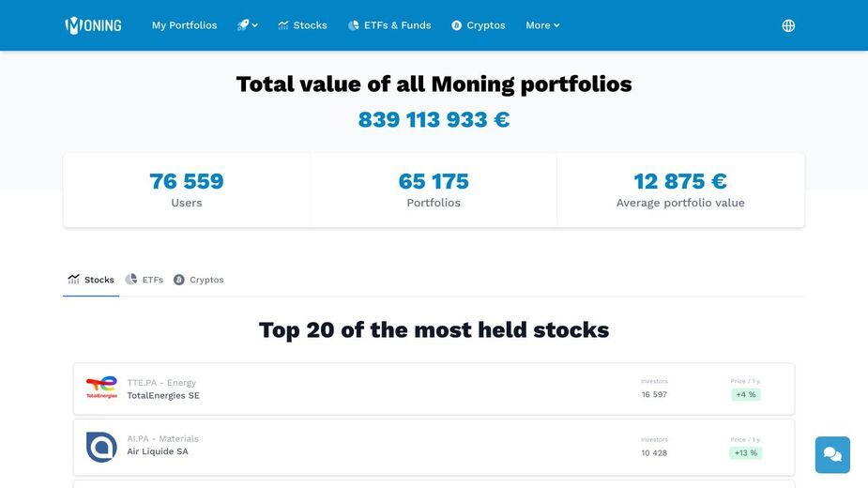Open the chat support bubble
This screenshot has width=868, height=488.
[x=832, y=455]
